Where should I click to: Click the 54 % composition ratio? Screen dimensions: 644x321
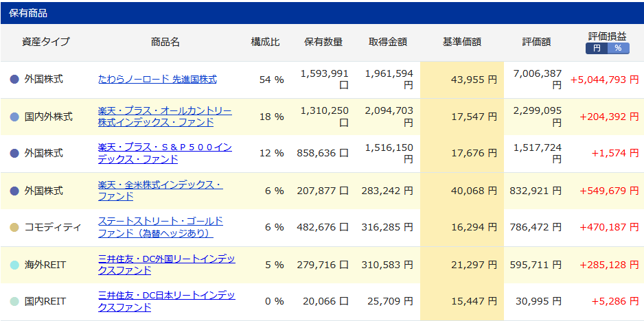point(271,80)
